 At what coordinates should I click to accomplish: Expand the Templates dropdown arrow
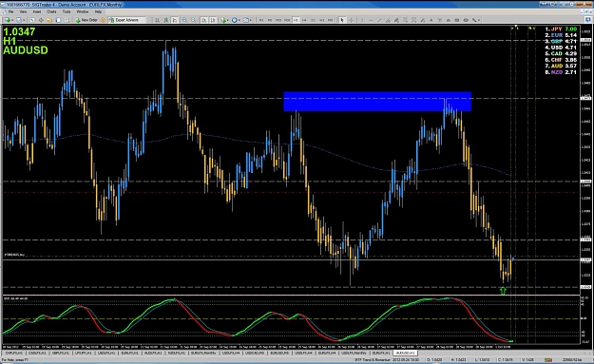[251, 20]
